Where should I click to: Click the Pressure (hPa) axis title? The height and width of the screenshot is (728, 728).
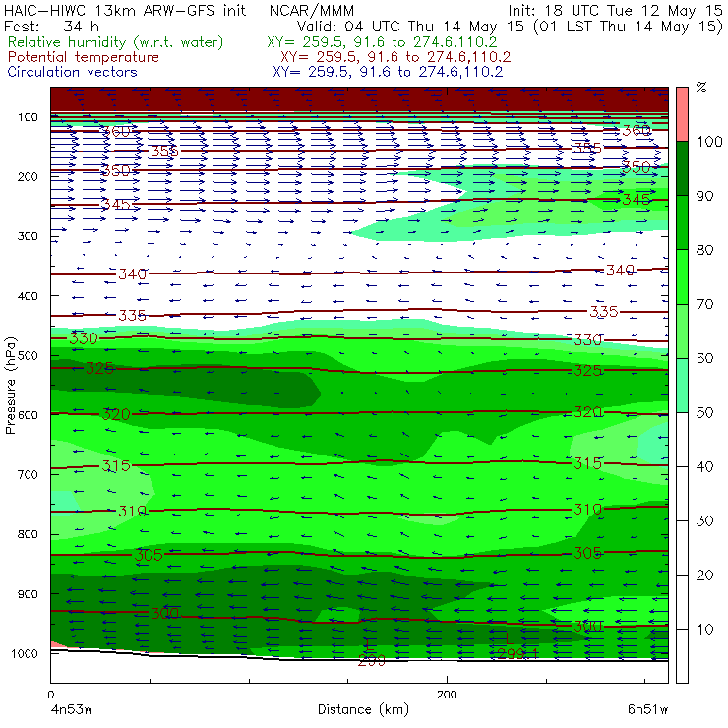(x=10, y=386)
